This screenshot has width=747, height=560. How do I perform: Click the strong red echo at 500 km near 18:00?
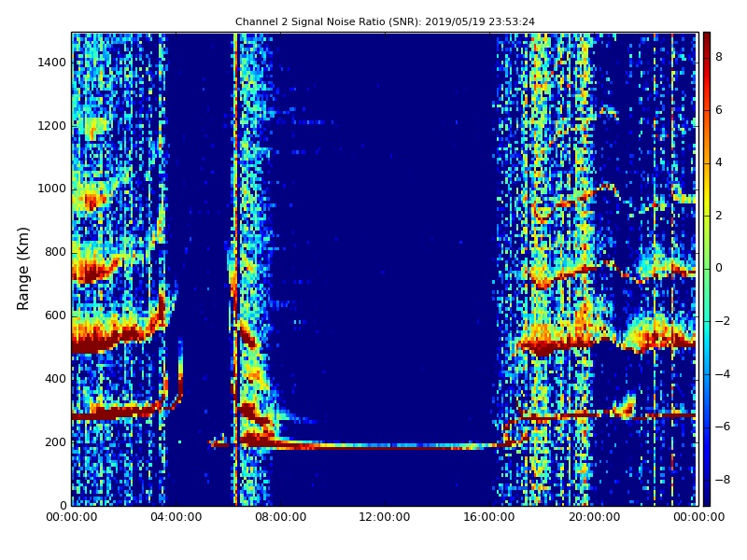543,346
